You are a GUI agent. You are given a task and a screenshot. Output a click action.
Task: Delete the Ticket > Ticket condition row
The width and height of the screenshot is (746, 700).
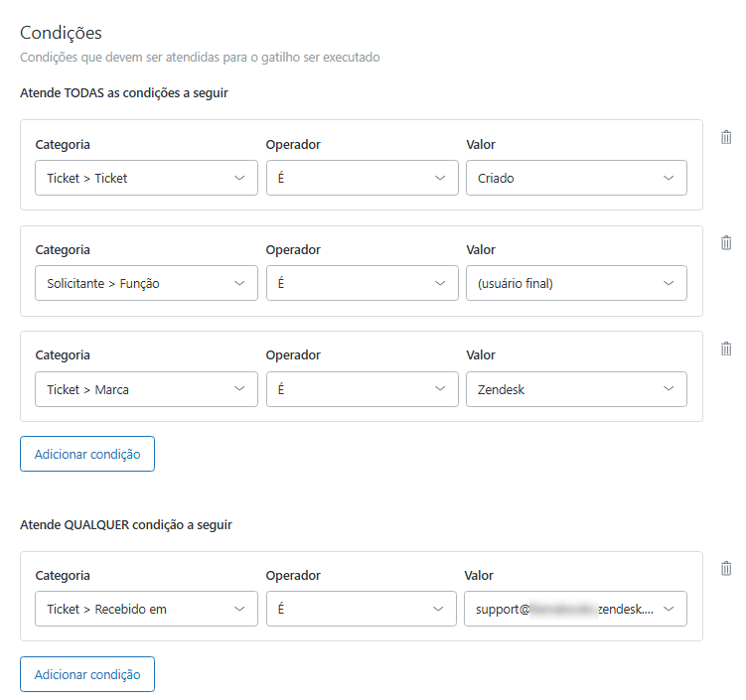(x=726, y=137)
